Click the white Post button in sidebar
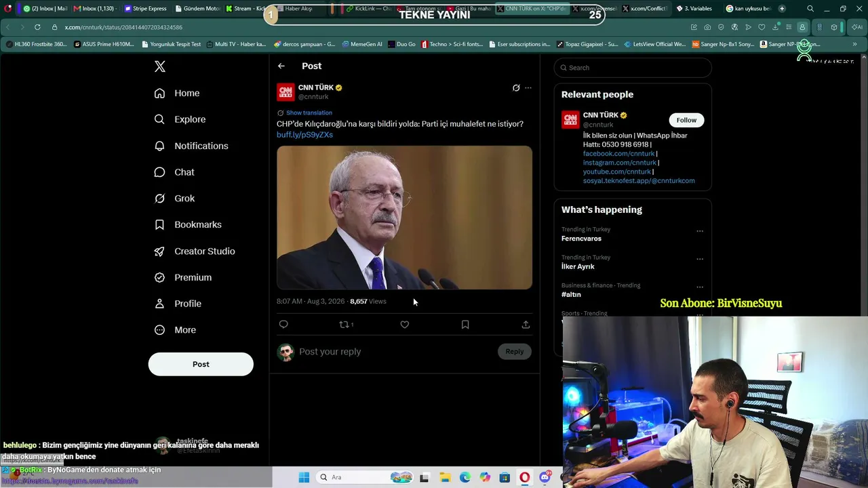The image size is (868, 488). point(201,364)
